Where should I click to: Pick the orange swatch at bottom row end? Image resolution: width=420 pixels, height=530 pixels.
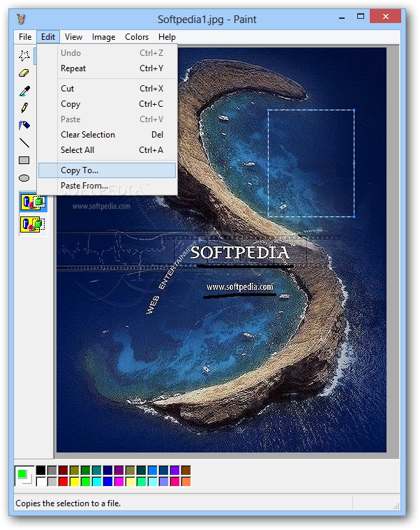[x=186, y=481]
